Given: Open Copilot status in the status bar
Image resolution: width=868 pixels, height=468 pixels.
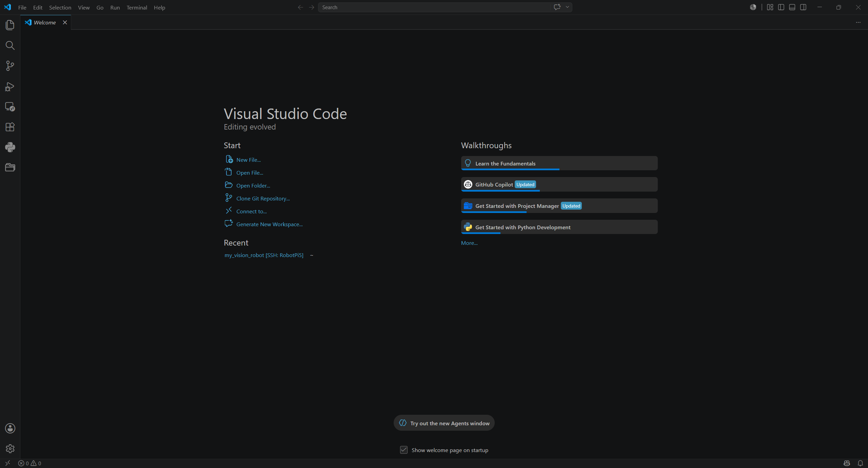Looking at the screenshot, I should pyautogui.click(x=847, y=463).
